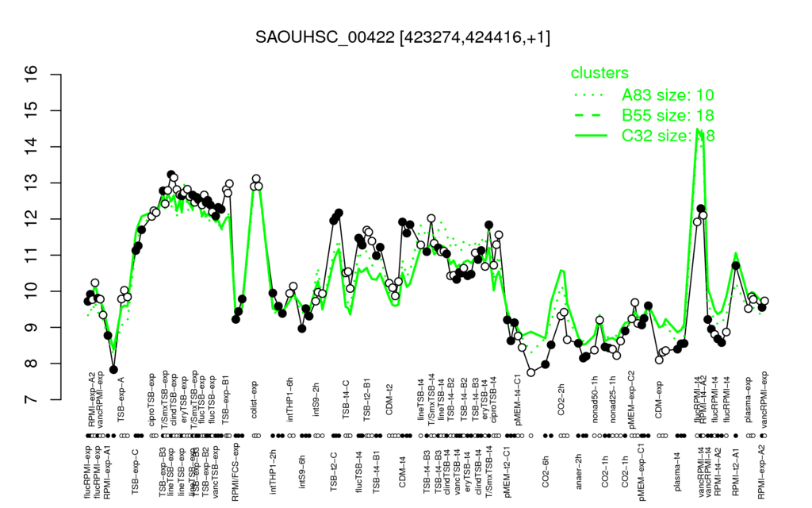The width and height of the screenshot is (812, 508).
Task: Click y-axis tick label 10
Action: click(32, 291)
